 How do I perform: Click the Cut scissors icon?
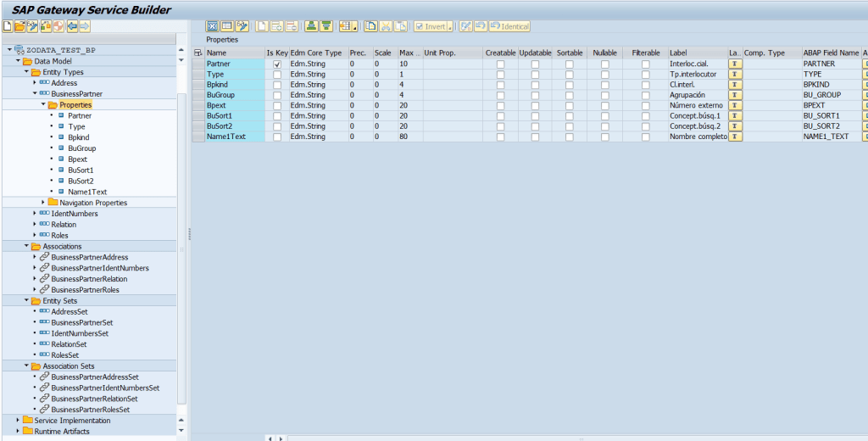pyautogui.click(x=386, y=27)
